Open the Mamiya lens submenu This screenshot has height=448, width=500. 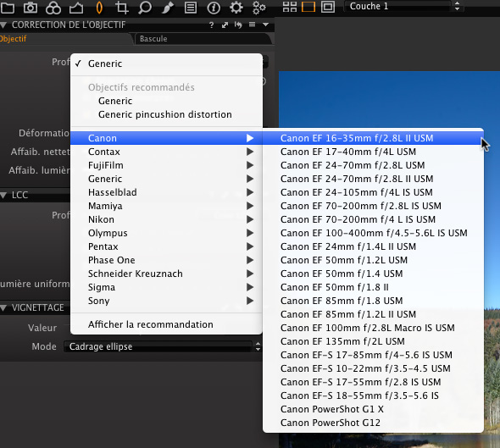coord(166,206)
